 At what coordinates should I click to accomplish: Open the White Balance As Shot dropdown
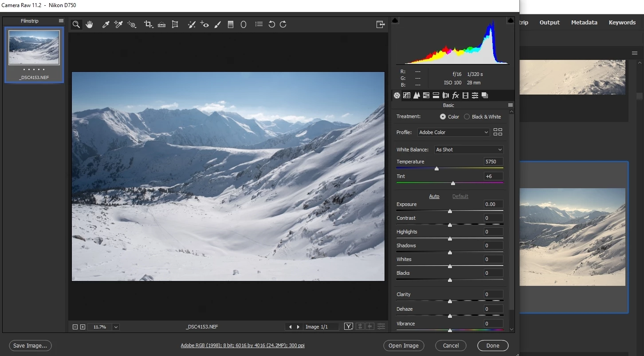[x=469, y=150]
